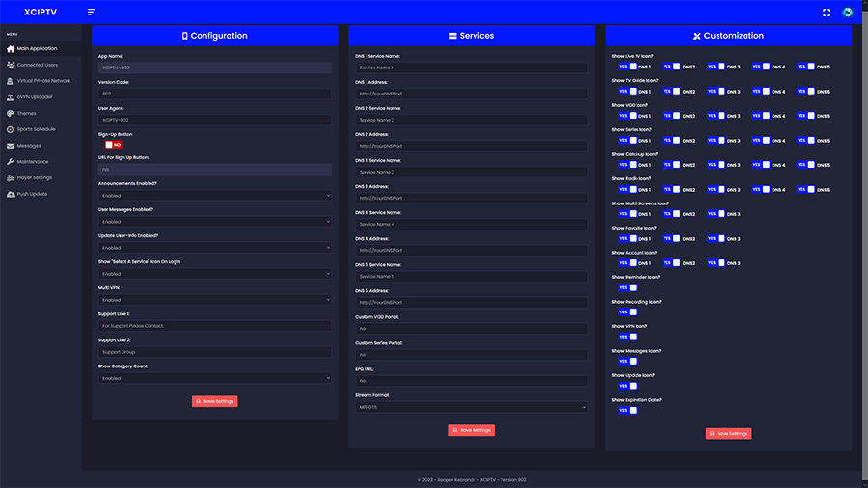Click the oVPN Uploader sidebar icon
The height and width of the screenshot is (488, 868).
[11, 97]
